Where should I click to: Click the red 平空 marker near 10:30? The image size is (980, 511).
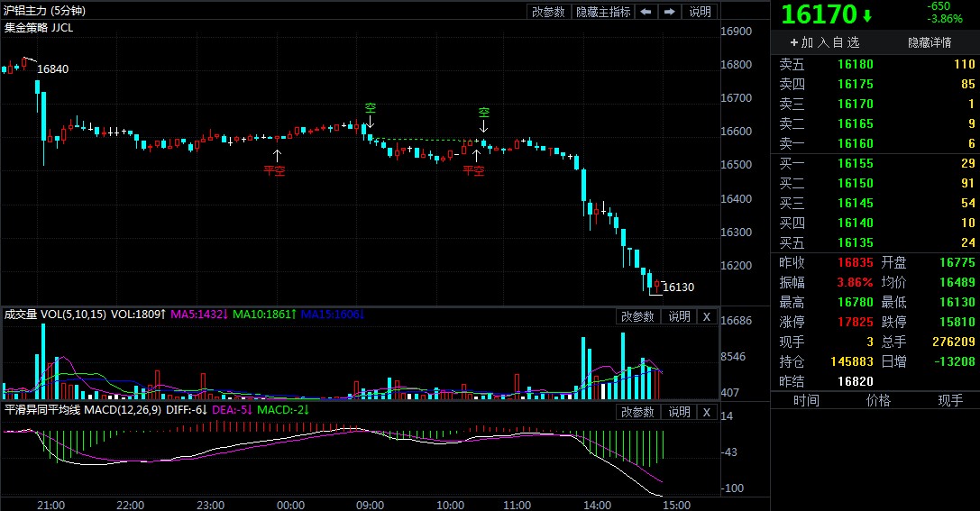(x=473, y=170)
